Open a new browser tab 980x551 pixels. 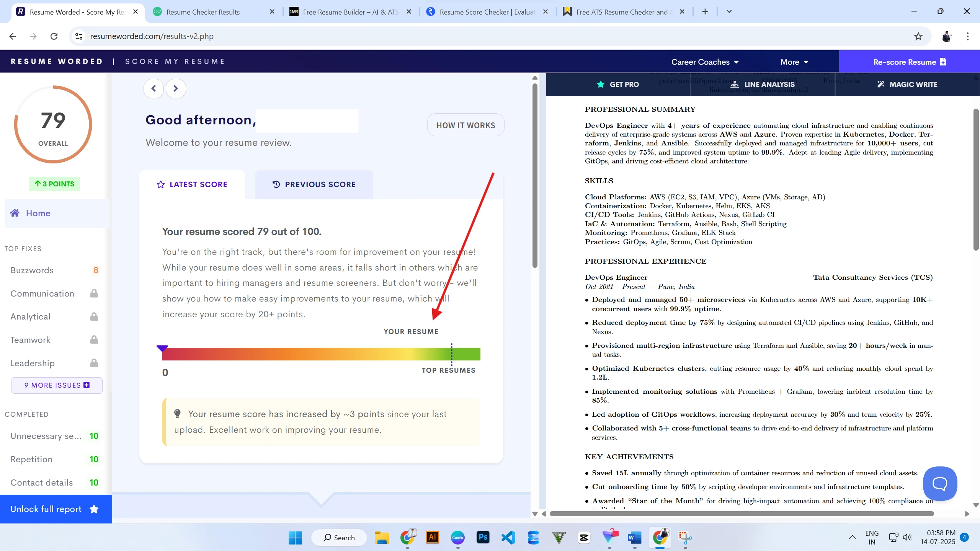pyautogui.click(x=705, y=12)
